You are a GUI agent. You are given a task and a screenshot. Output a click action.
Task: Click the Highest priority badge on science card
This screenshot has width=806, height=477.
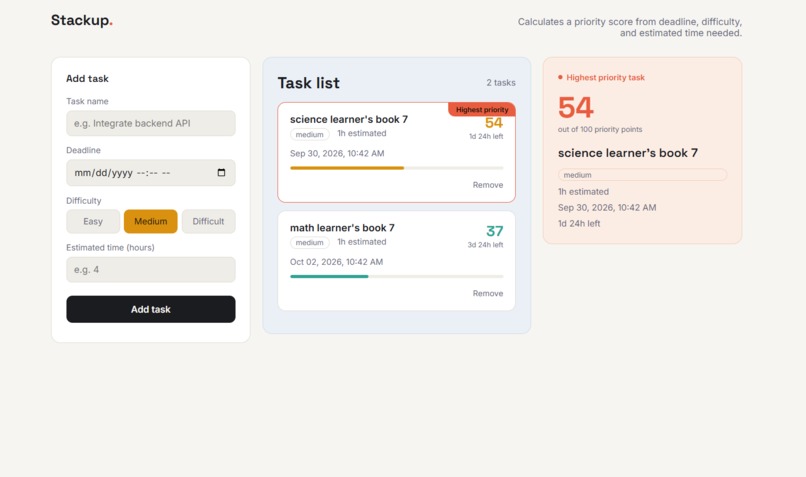482,109
